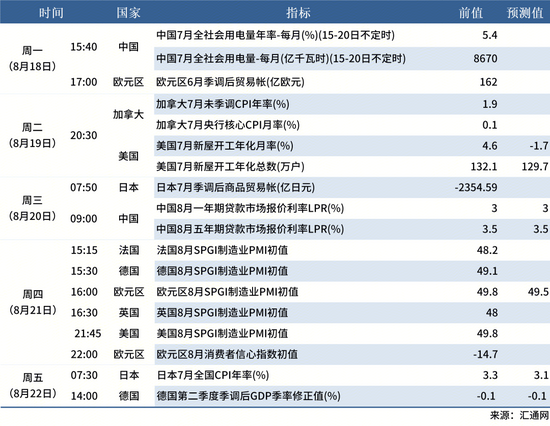Image resolution: width=550 pixels, height=426 pixels.
Task: Click the 前值 column header
Action: point(471,13)
